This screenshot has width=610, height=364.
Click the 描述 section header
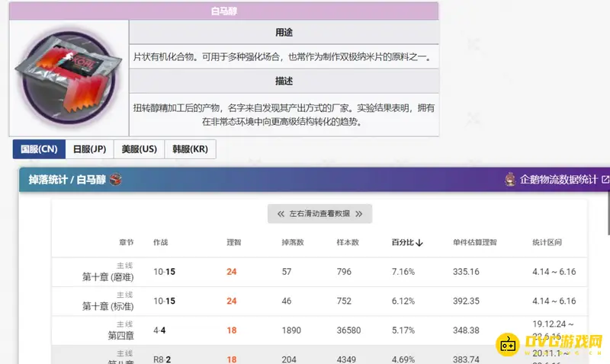point(284,81)
